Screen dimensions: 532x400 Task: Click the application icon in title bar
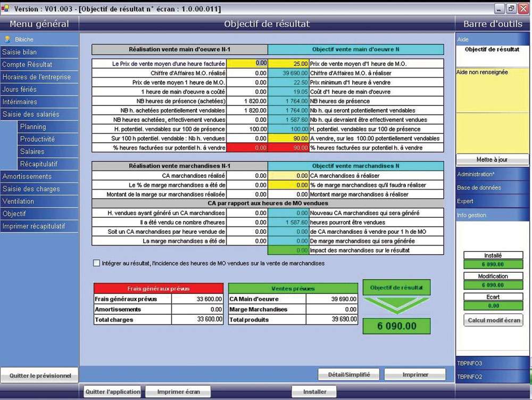tap(6, 9)
